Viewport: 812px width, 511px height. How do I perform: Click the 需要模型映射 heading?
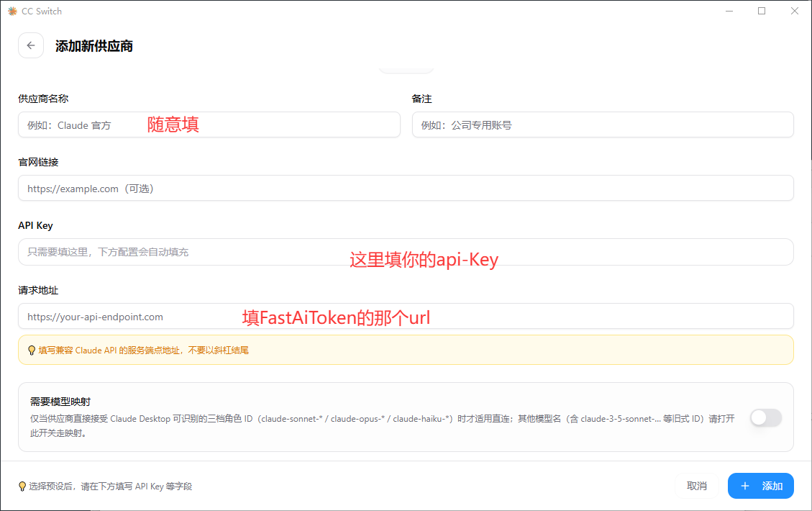point(60,402)
